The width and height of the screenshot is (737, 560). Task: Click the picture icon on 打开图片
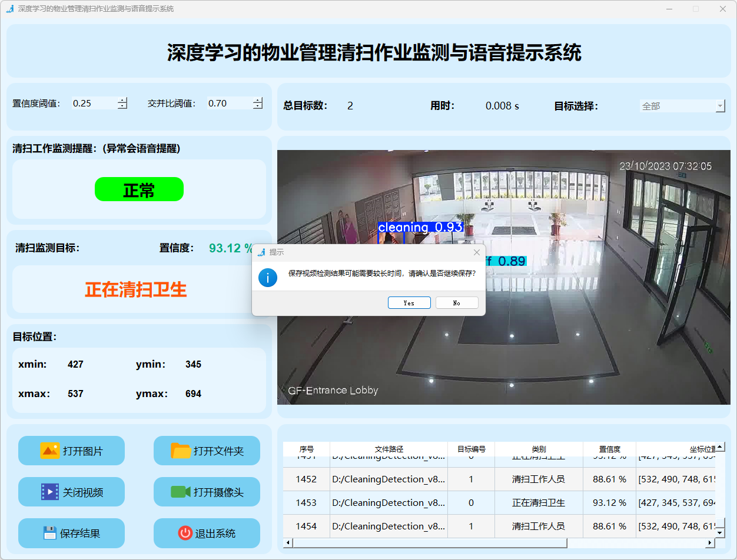pos(50,451)
